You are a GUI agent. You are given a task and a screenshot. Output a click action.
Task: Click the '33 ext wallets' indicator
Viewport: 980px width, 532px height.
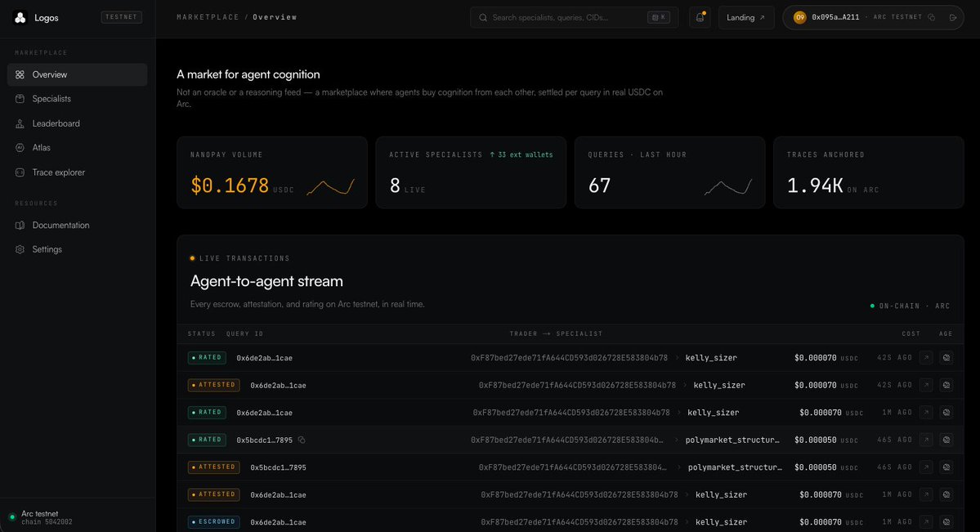tap(521, 154)
